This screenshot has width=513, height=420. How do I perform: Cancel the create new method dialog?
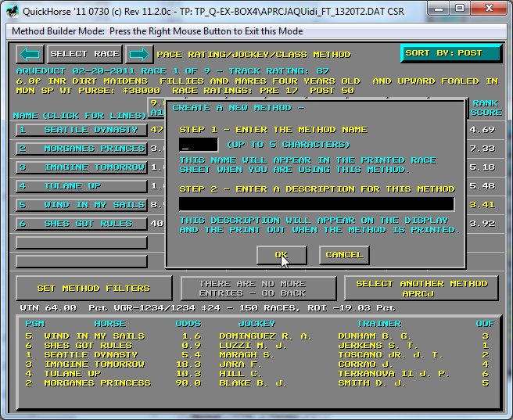pos(344,255)
